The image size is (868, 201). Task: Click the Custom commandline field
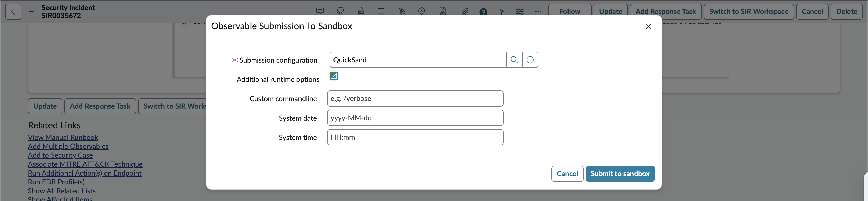[x=415, y=98]
